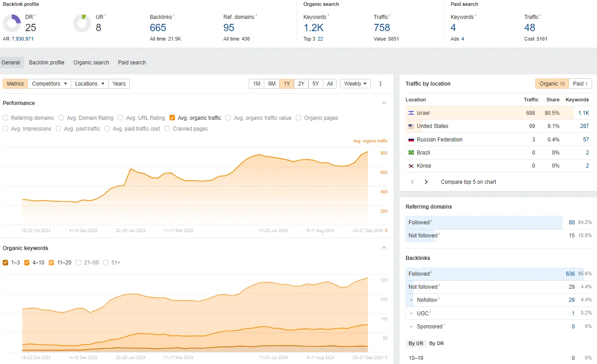Switch to the General tab

coord(11,63)
